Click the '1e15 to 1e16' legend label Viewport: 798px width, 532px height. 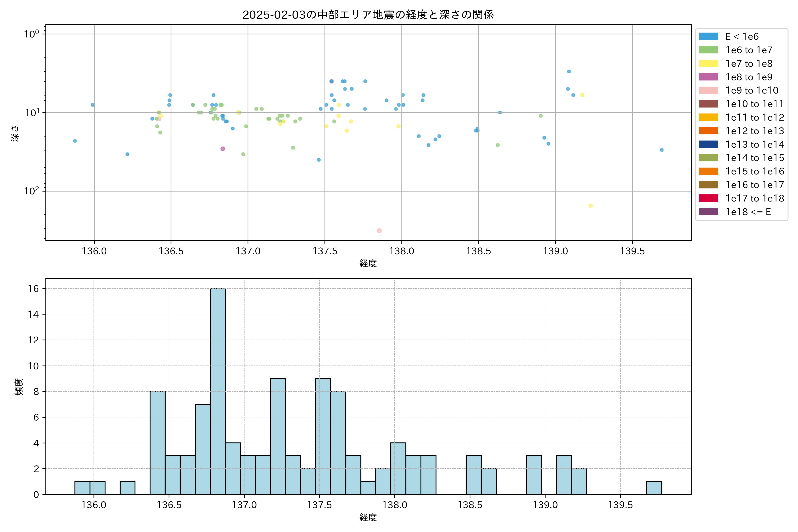click(755, 171)
